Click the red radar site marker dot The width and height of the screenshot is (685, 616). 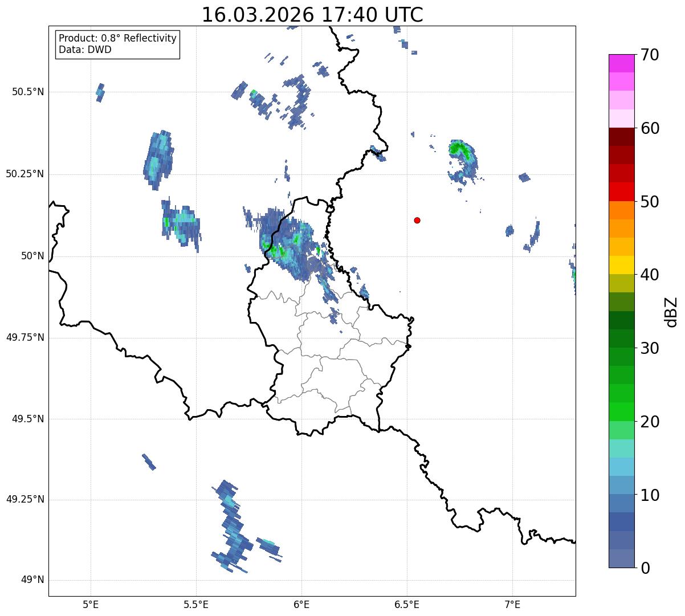point(417,220)
